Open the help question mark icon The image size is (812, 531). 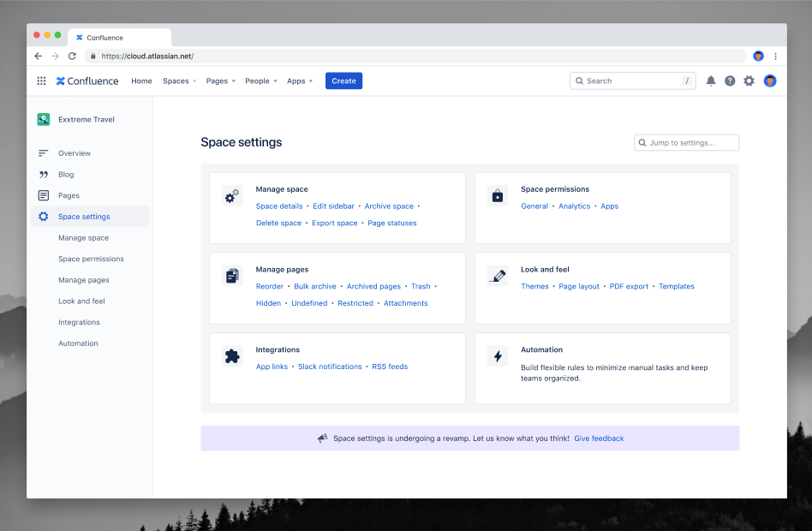point(730,81)
